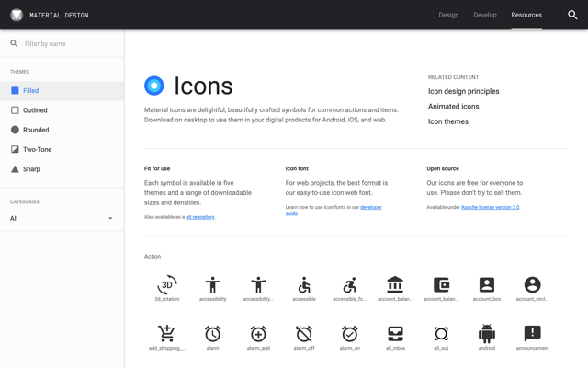The width and height of the screenshot is (588, 368).
Task: Choose the Rounded theme
Action: pos(62,130)
